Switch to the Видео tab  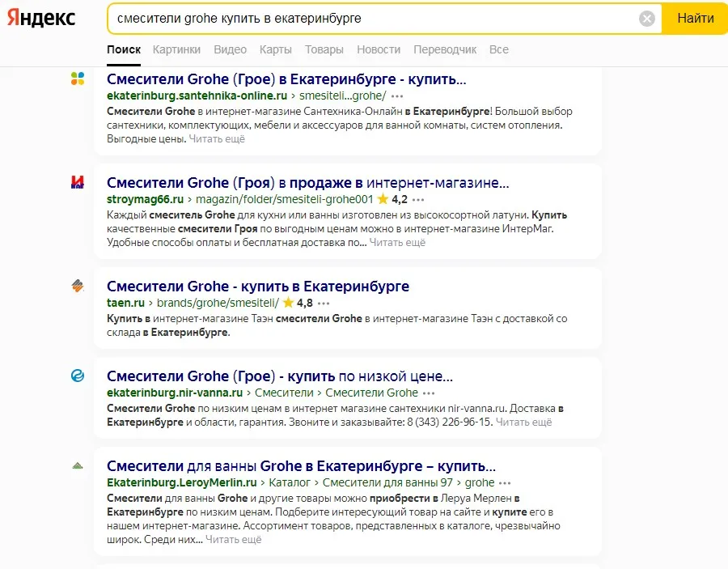[230, 49]
